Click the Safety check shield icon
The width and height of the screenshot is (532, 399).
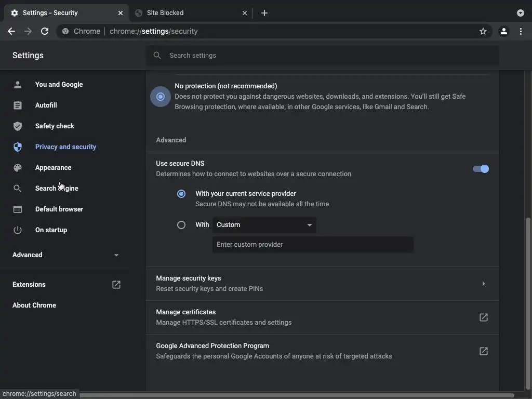point(18,126)
